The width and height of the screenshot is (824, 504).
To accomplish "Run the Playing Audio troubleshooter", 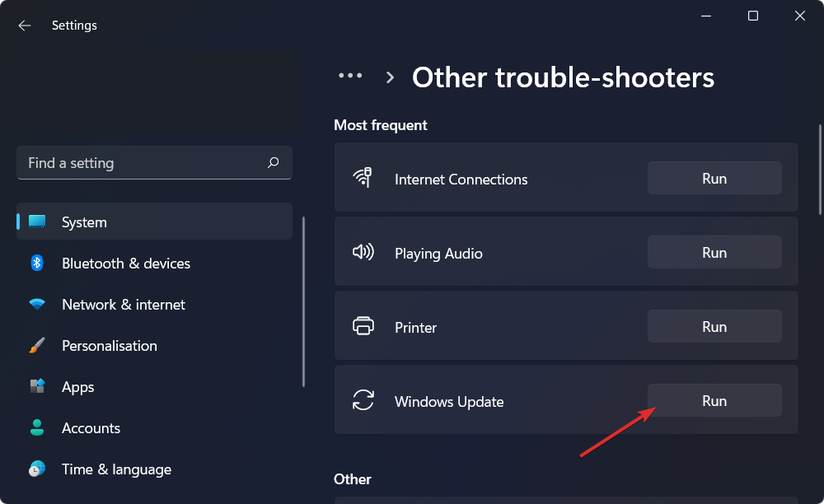I will tap(714, 252).
